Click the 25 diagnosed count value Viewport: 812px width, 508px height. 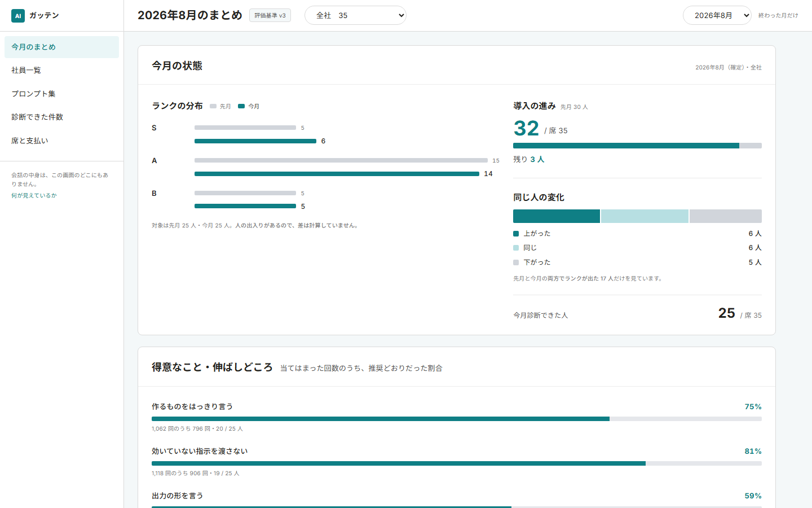click(726, 313)
